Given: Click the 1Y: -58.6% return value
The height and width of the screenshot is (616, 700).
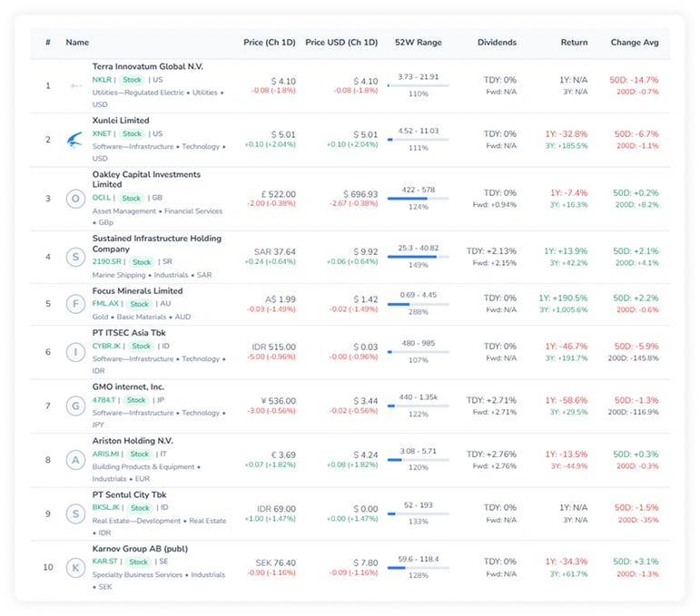Looking at the screenshot, I should 566,400.
